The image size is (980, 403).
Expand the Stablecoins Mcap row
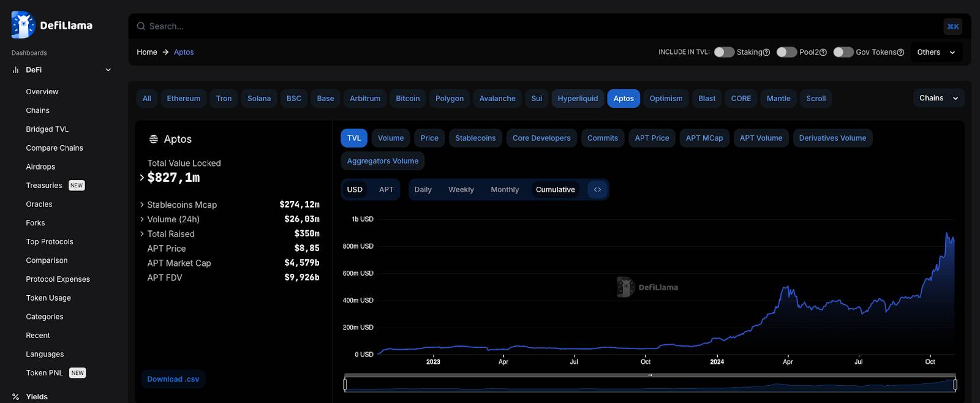pos(142,205)
